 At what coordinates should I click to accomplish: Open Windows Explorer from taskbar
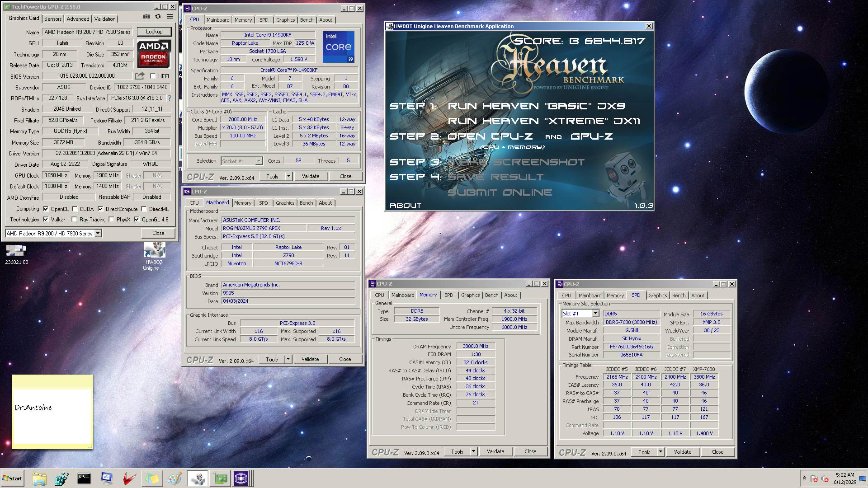[39, 479]
